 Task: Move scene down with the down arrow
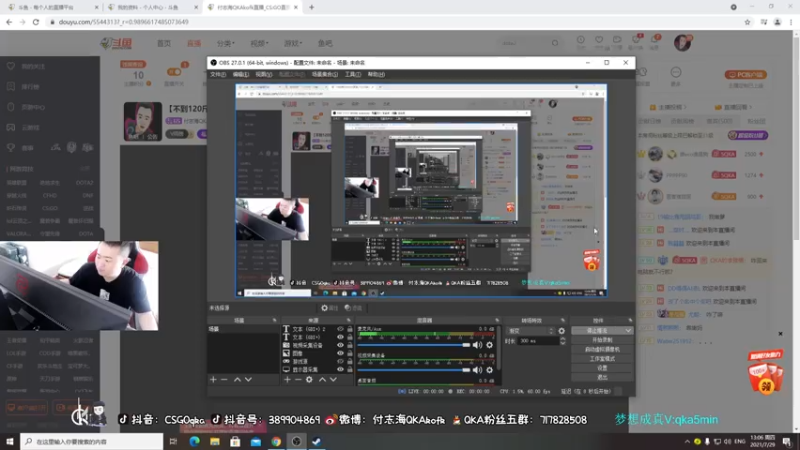point(248,380)
